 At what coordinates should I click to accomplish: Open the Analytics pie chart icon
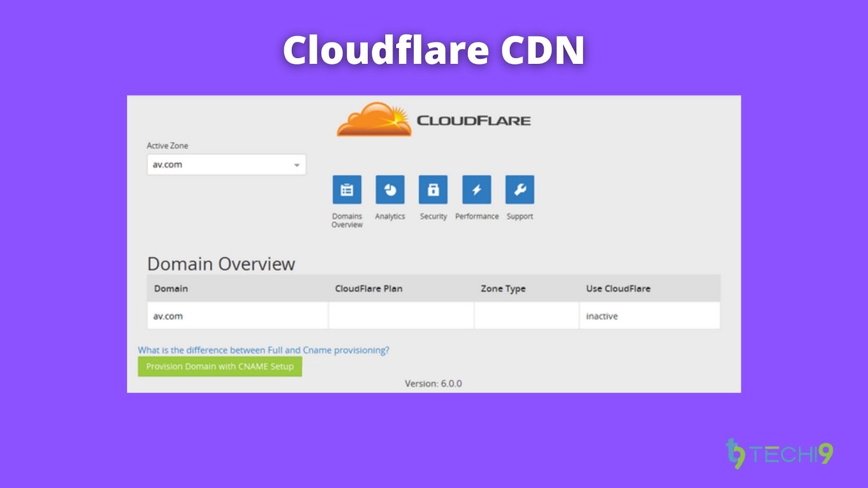pyautogui.click(x=390, y=190)
